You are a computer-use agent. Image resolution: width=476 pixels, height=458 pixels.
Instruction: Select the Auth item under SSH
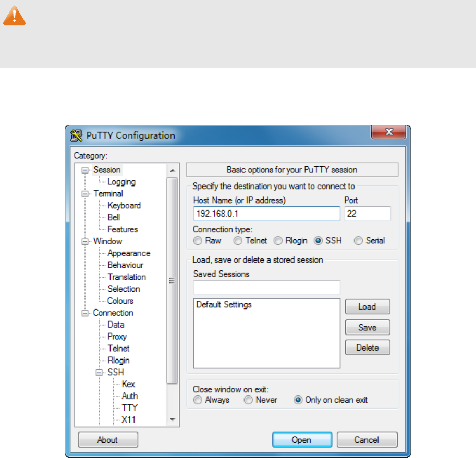tap(130, 396)
